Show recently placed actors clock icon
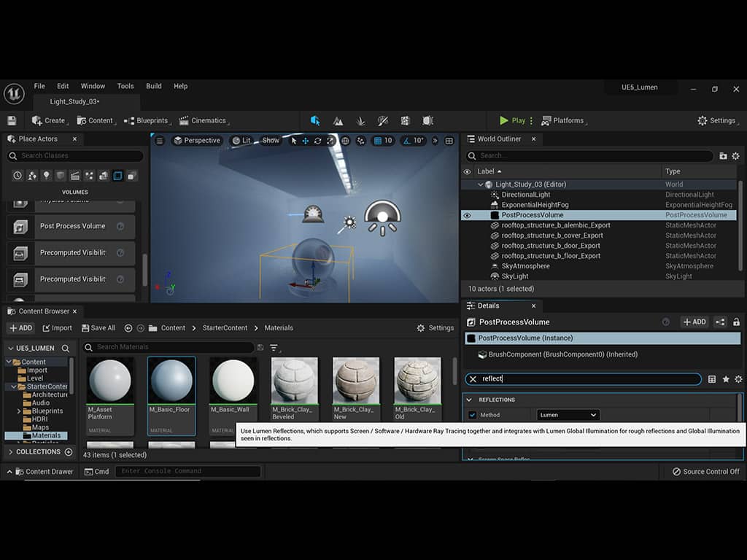 [x=18, y=176]
